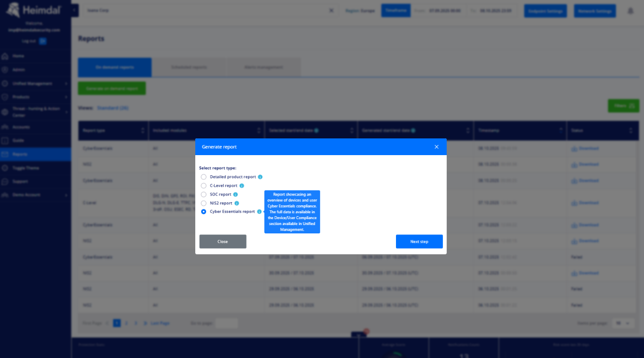Open the notifications bell
Screen dimensions: 644x358
click(631, 11)
